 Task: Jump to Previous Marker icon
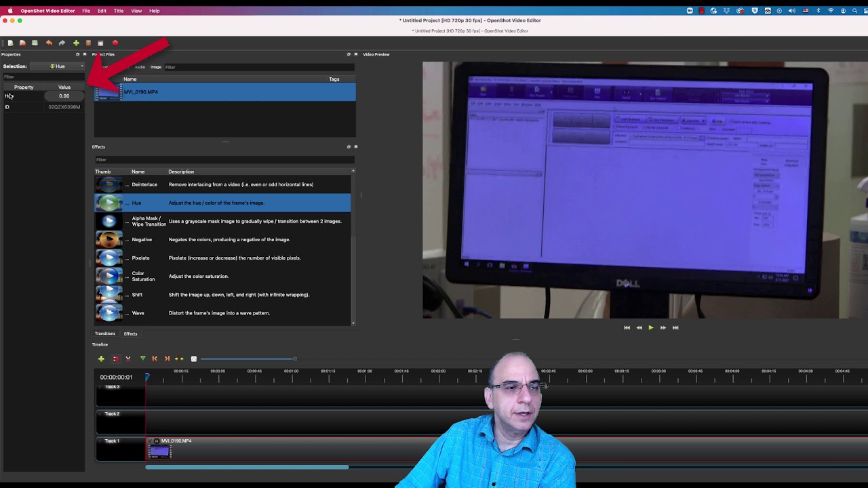point(155,359)
